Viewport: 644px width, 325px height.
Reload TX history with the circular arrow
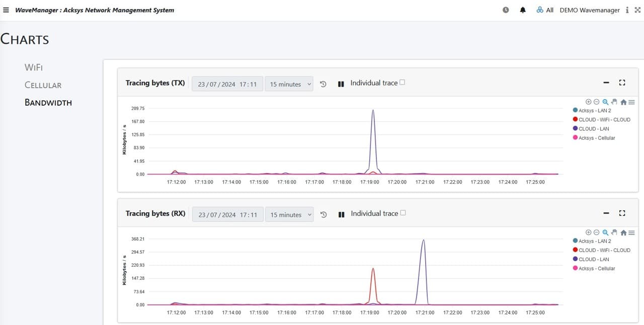(x=323, y=84)
